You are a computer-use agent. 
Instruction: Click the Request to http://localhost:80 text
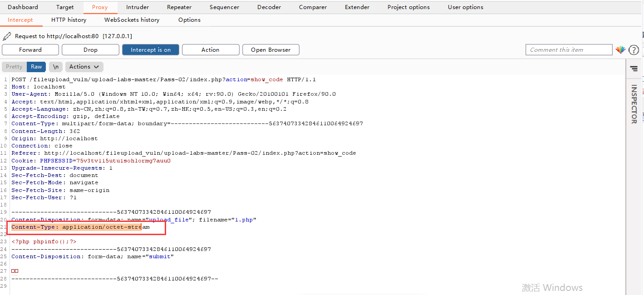[57, 36]
